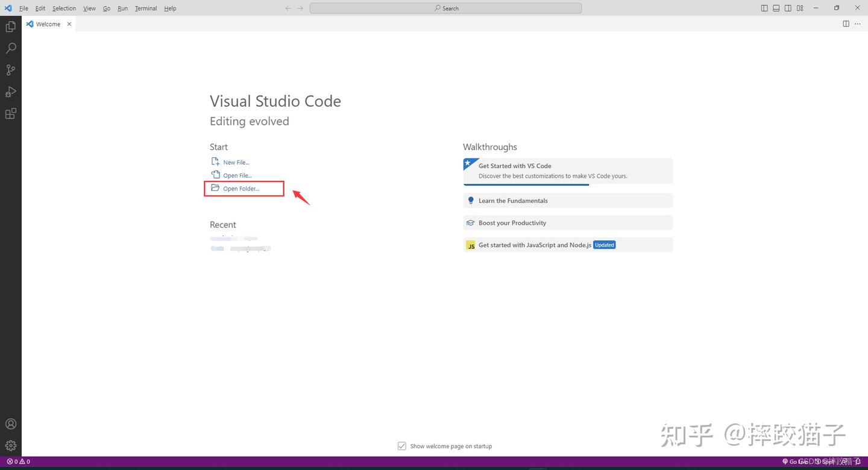Open the Extensions view
The width and height of the screenshot is (868, 470).
(10, 113)
